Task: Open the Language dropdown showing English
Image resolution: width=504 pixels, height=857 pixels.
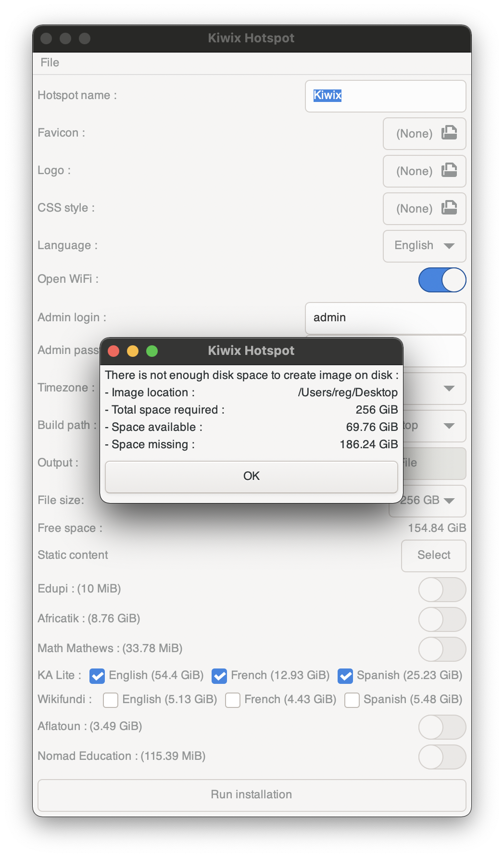Action: (x=425, y=246)
